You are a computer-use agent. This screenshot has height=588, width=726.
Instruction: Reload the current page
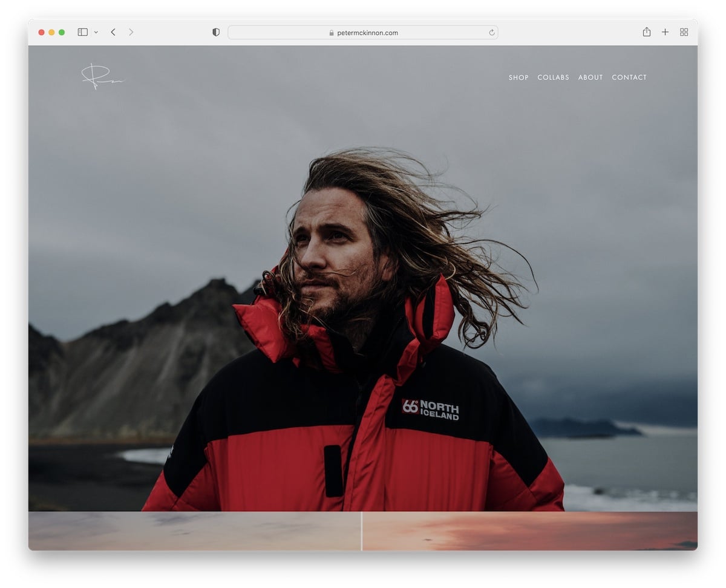491,33
